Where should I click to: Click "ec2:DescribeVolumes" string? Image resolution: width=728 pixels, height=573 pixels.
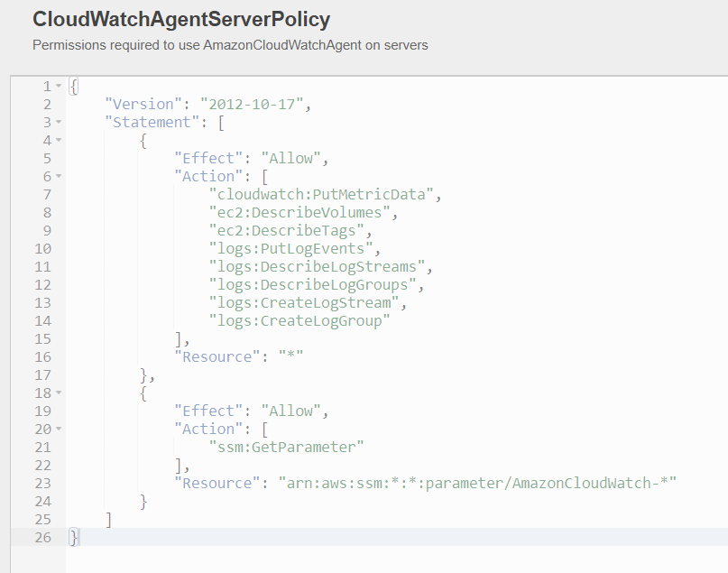coord(299,212)
